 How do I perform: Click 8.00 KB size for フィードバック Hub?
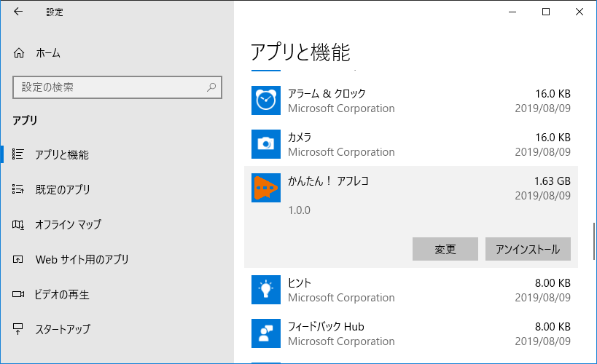(x=553, y=327)
